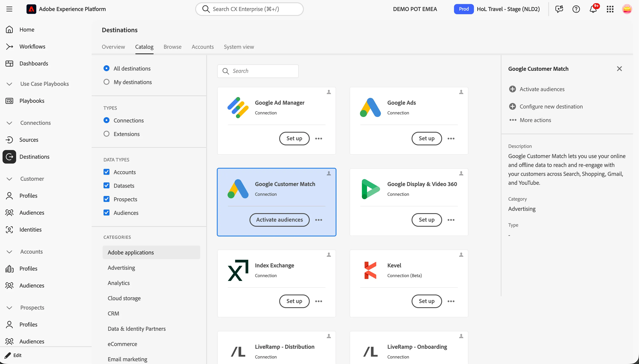
Task: Open Profiles under Prospects section
Action: (28, 325)
